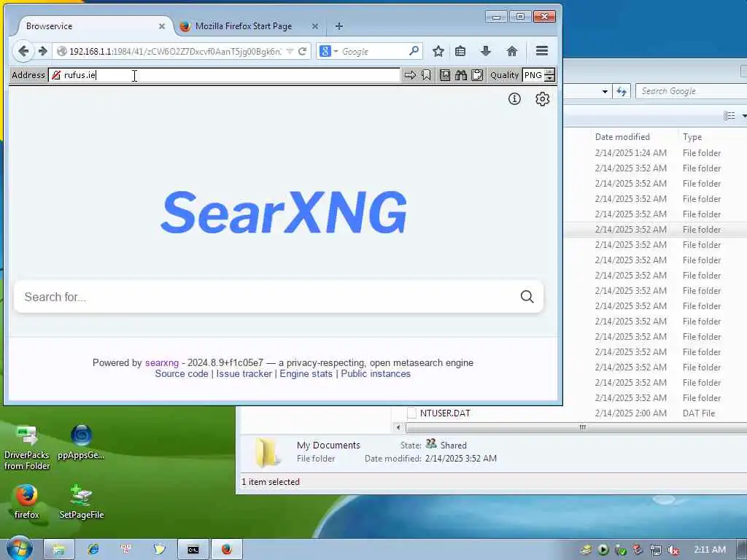Image resolution: width=747 pixels, height=560 pixels.
Task: Open the SearXNG about info icon
Action: pos(514,98)
